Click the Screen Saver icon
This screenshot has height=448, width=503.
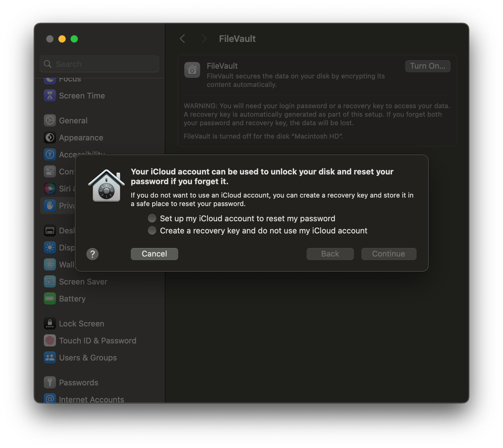pyautogui.click(x=50, y=282)
